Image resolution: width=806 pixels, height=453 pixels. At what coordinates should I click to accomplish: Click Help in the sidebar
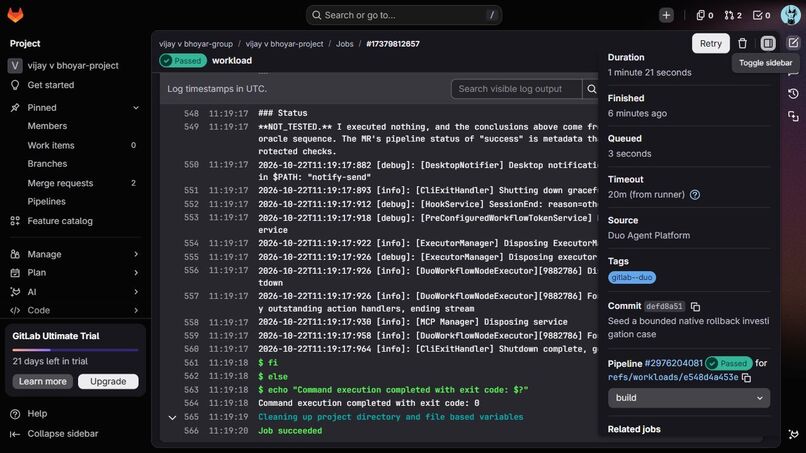37,414
